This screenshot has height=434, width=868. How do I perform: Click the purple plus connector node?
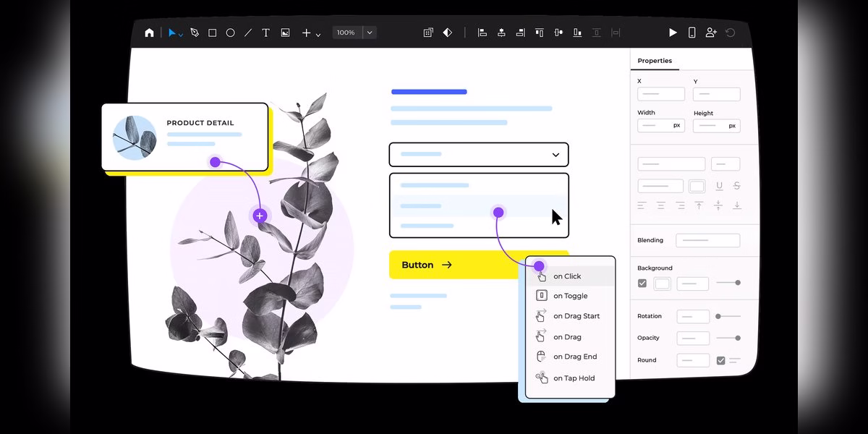260,216
